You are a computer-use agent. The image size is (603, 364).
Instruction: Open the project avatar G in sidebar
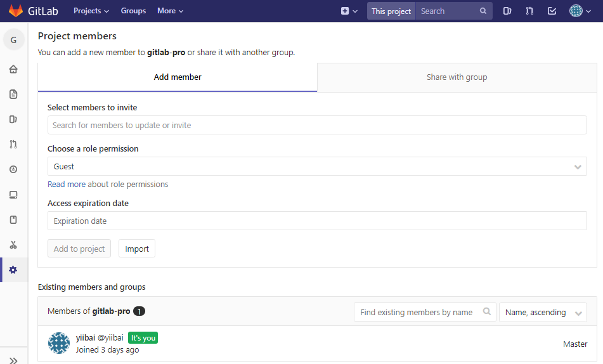coord(13,39)
